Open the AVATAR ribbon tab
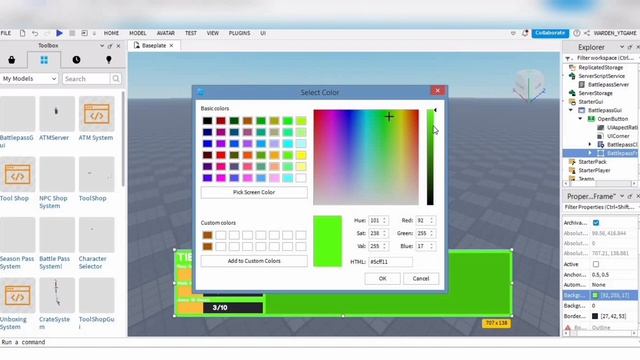 pyautogui.click(x=166, y=33)
